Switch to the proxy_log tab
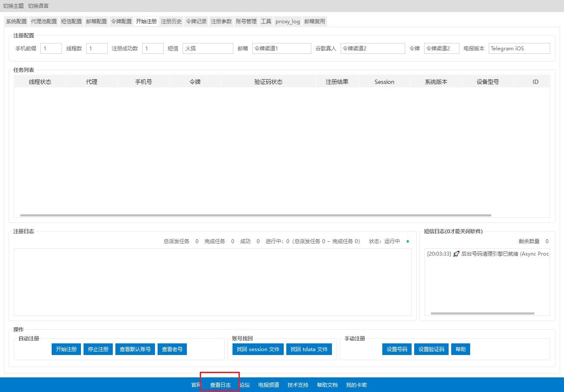 pos(288,21)
